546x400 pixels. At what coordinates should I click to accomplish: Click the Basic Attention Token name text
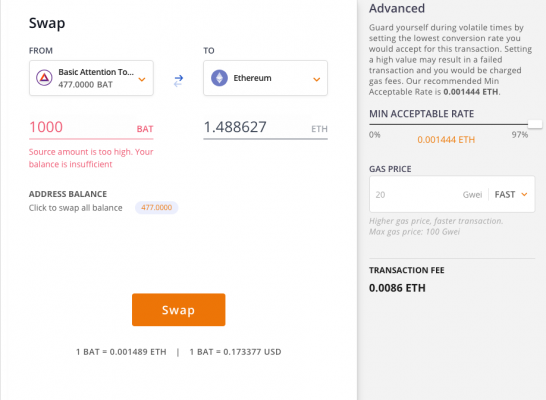point(96,72)
